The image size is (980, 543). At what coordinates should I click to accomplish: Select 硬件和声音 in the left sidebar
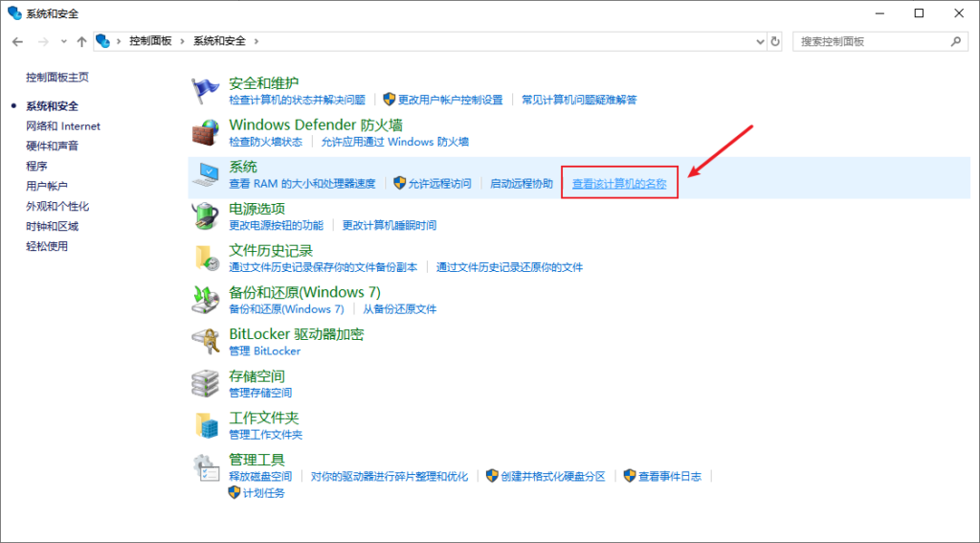(x=53, y=147)
